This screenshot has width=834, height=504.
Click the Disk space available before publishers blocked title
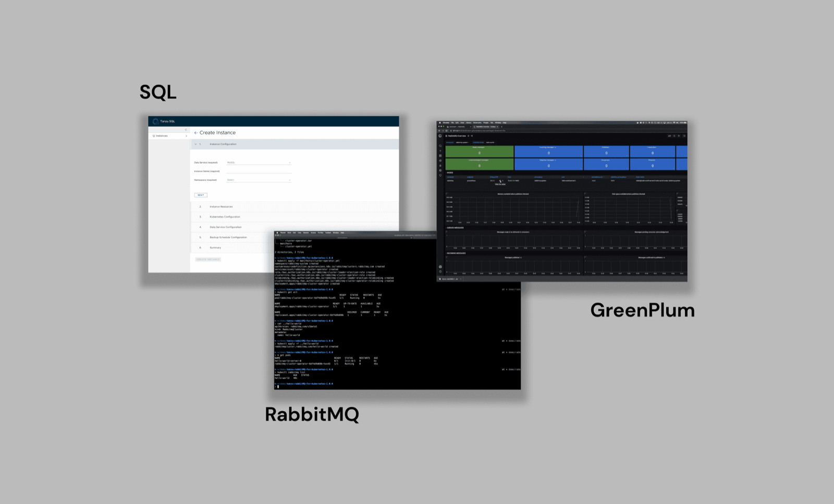pos(629,194)
